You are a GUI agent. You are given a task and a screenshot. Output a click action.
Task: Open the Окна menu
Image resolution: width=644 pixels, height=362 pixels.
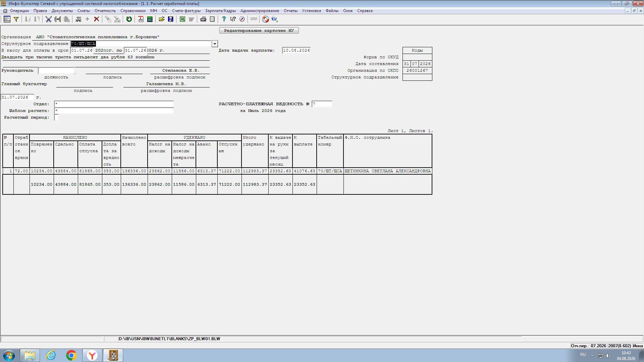[x=348, y=11]
